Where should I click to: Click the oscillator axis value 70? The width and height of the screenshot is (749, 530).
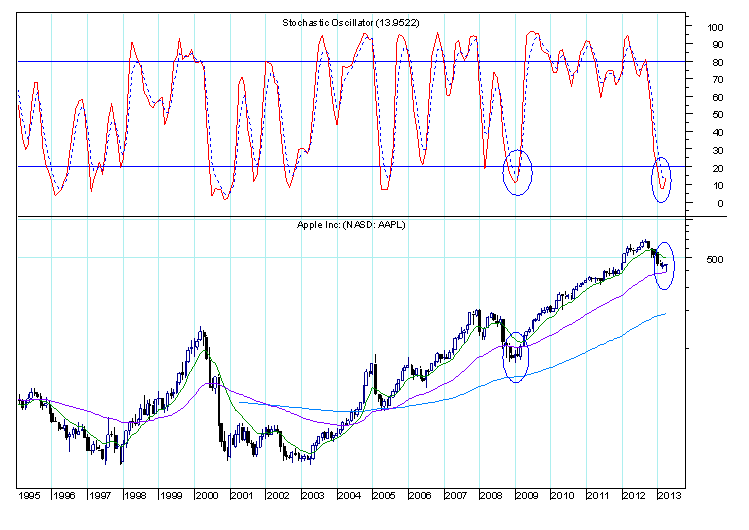click(717, 79)
